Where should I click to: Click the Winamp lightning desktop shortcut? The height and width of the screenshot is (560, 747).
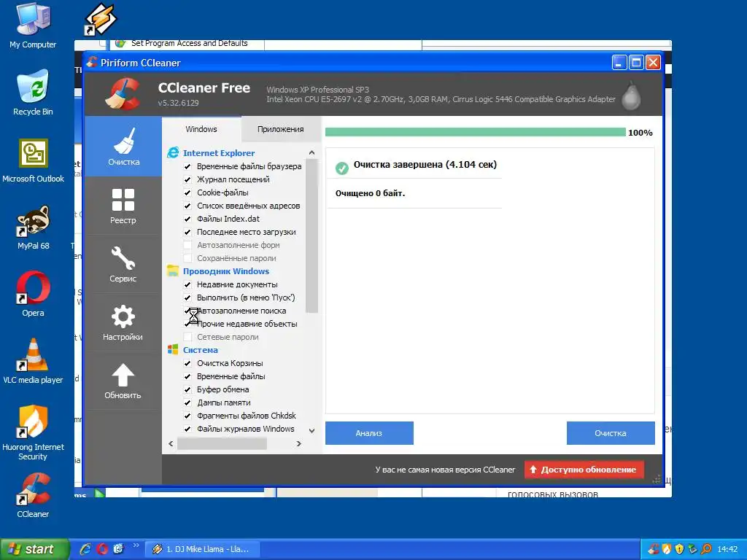pos(100,19)
